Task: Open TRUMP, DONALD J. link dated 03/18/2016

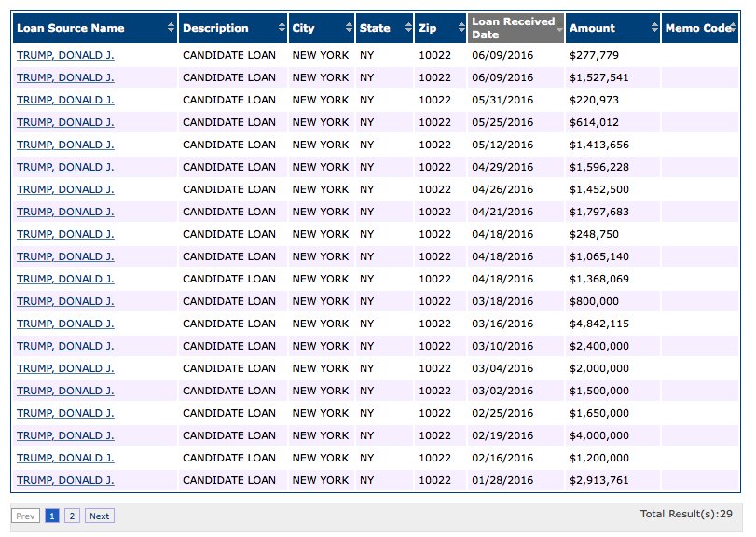Action: 65,301
